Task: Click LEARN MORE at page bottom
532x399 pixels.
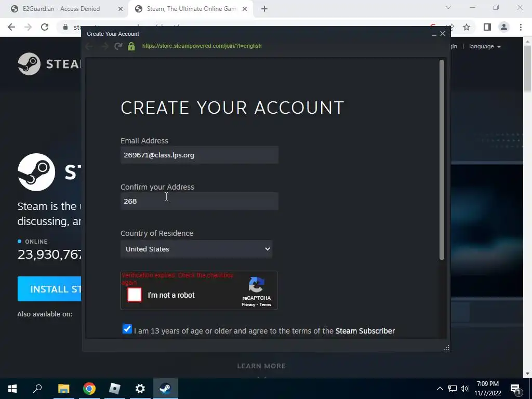Action: (261, 366)
